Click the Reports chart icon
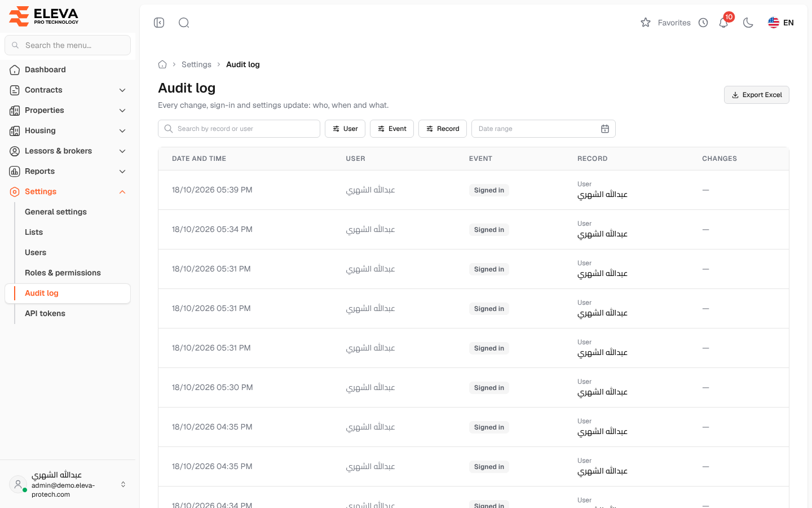Image resolution: width=812 pixels, height=508 pixels. pyautogui.click(x=15, y=171)
